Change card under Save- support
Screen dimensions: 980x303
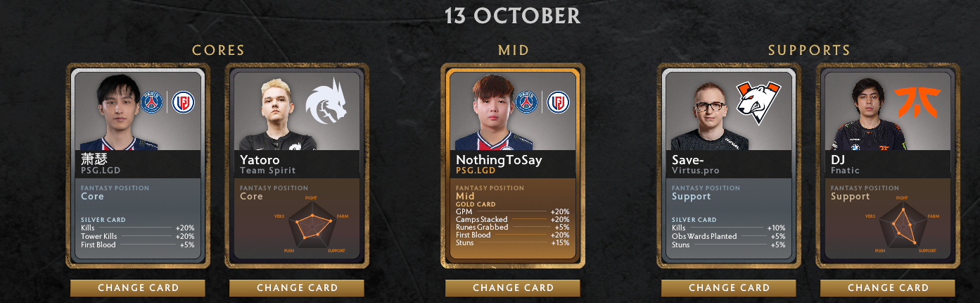pos(729,287)
